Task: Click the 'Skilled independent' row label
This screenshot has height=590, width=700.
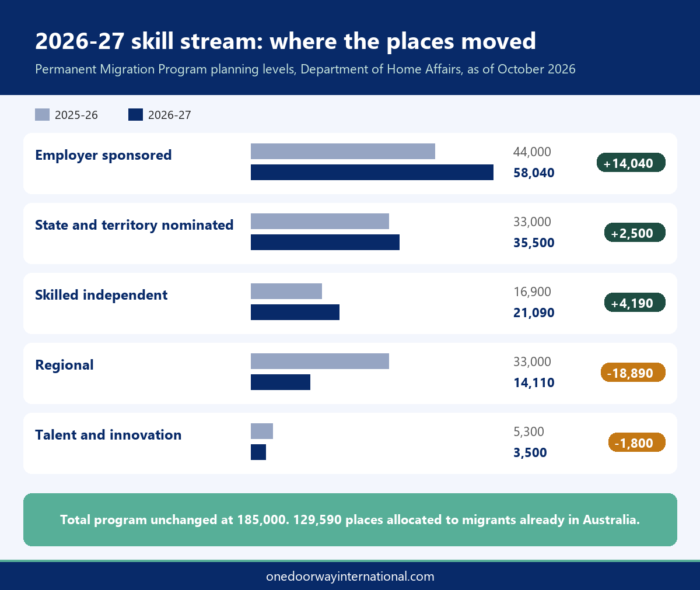Action: (101, 295)
